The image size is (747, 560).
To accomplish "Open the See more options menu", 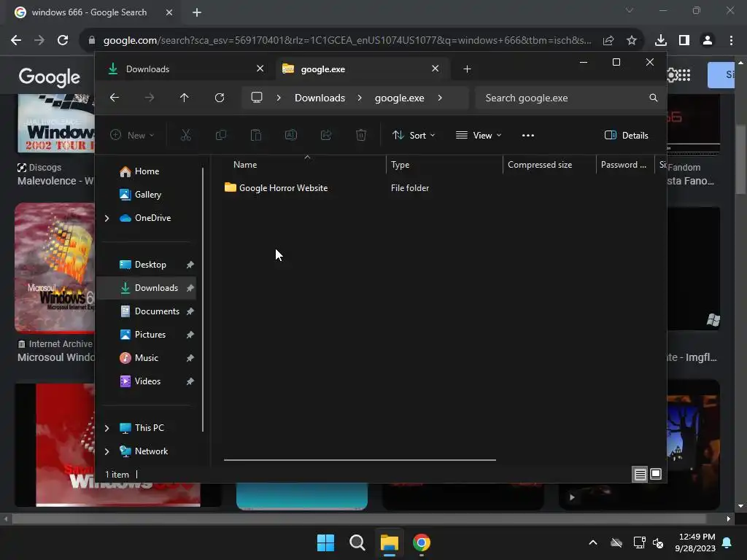I will pos(528,135).
